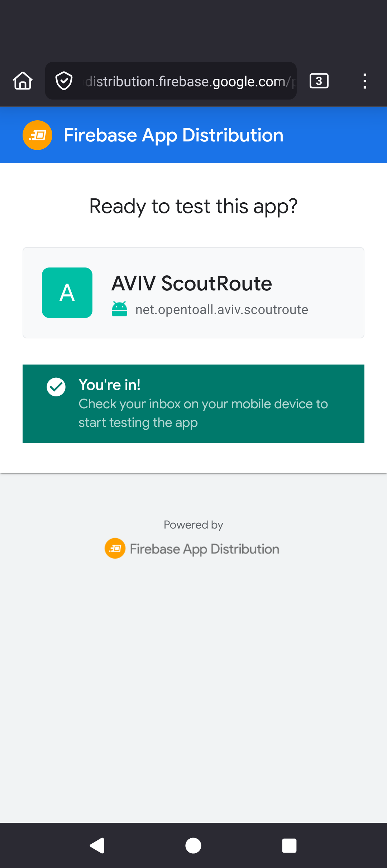This screenshot has height=868, width=387.
Task: Open the browser three-dot menu
Action: coord(364,81)
